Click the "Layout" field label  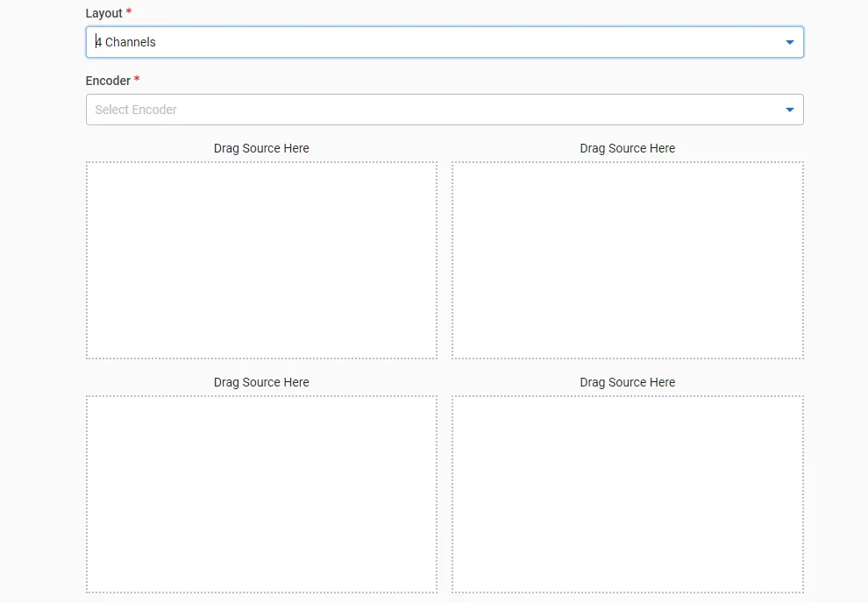pos(103,13)
